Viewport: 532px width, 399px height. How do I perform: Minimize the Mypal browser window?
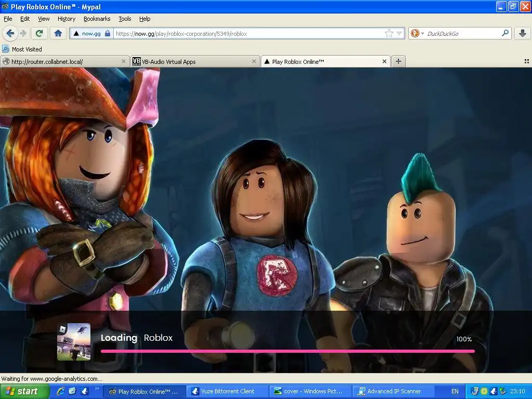[x=501, y=6]
